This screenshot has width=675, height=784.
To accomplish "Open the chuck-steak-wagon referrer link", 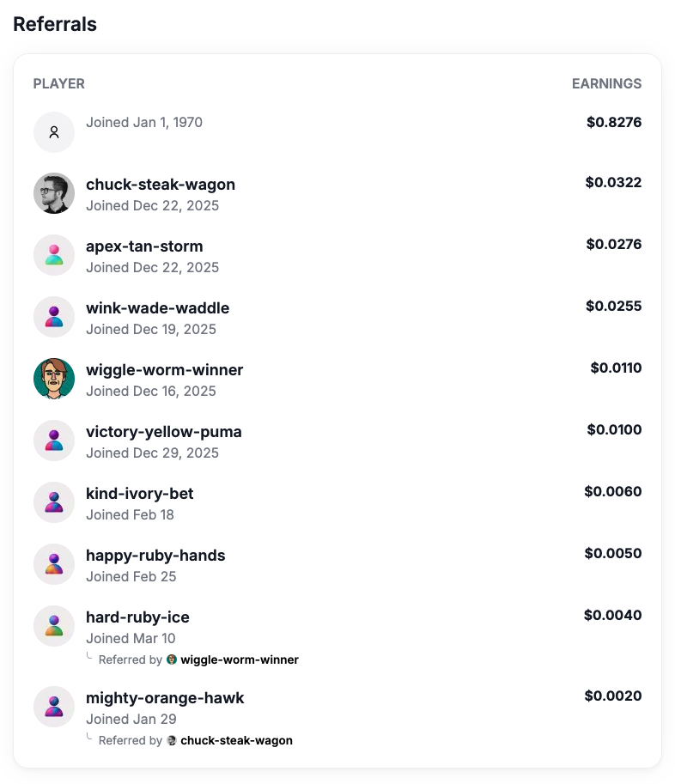I will click(x=236, y=740).
